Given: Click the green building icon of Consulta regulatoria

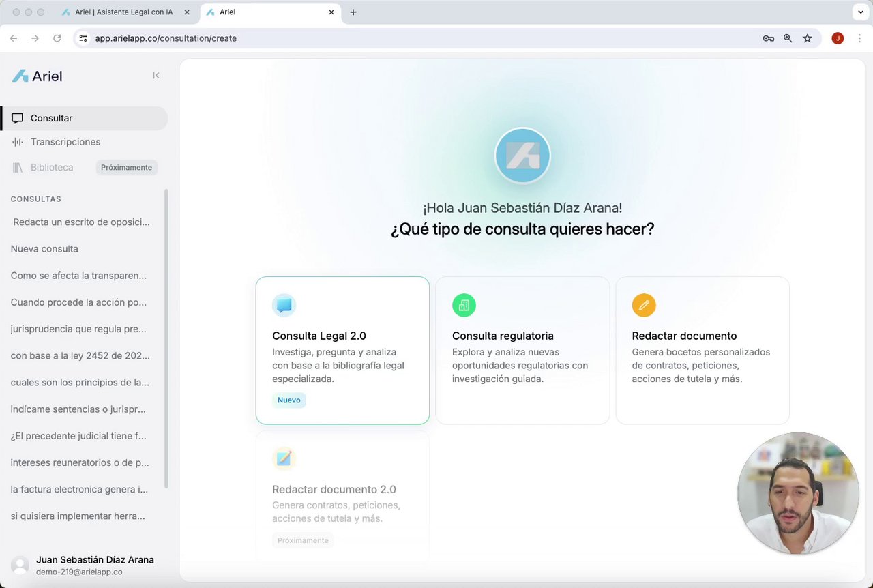Looking at the screenshot, I should (464, 305).
